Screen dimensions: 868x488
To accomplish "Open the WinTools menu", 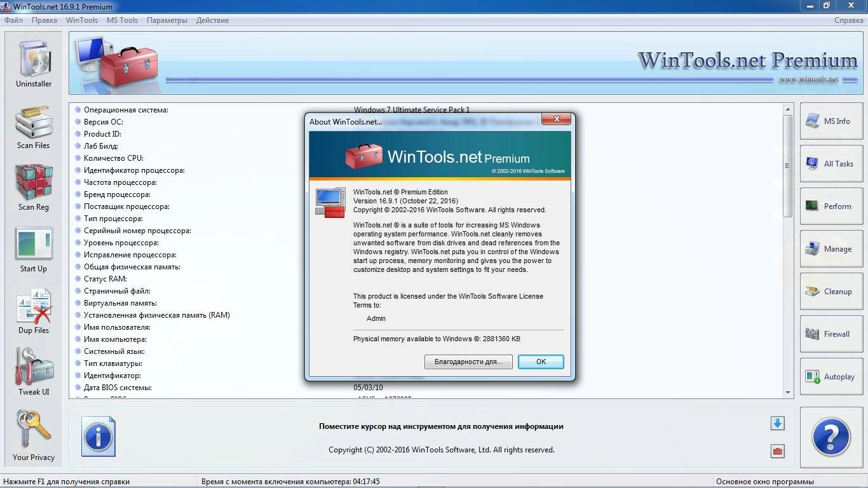I will coord(82,20).
